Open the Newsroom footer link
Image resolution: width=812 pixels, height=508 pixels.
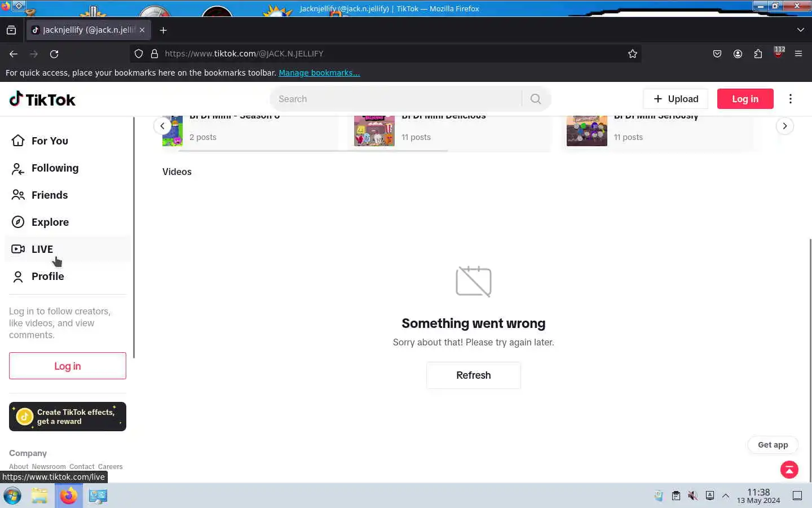click(48, 467)
